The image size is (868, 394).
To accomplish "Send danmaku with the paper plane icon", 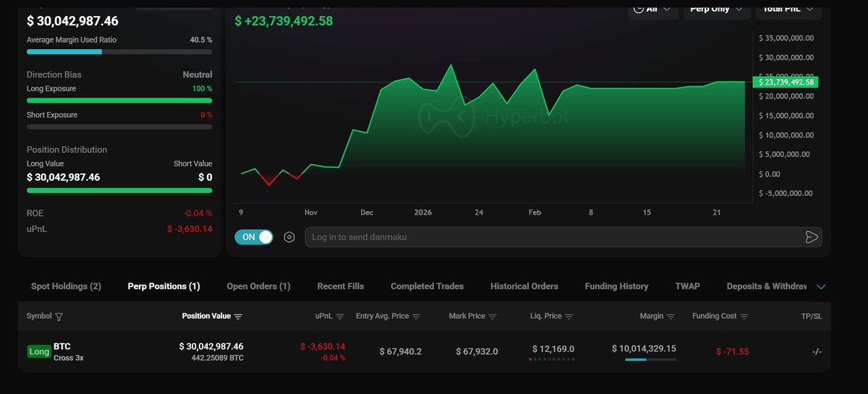I will coord(812,237).
